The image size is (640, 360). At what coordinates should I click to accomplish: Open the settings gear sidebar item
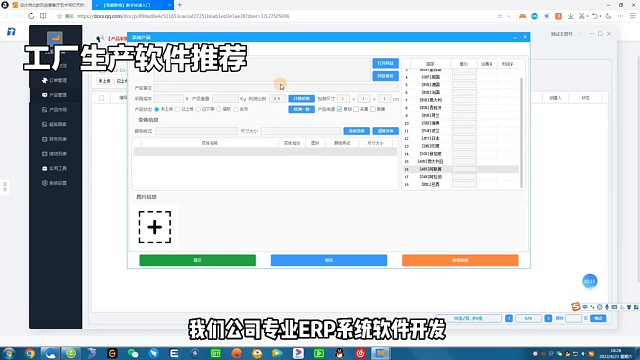pyautogui.click(x=55, y=183)
